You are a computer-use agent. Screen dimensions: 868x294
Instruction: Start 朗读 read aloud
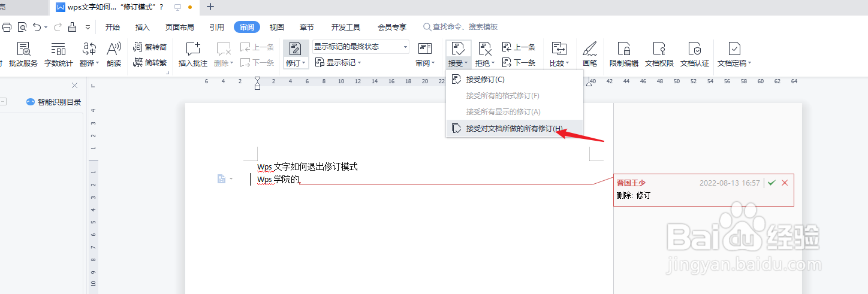114,55
